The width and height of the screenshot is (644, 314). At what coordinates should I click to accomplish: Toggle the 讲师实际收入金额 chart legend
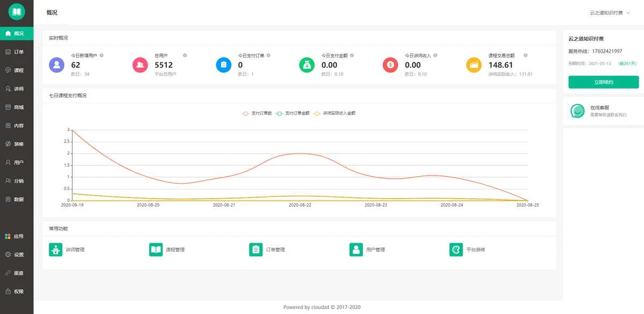point(334,113)
